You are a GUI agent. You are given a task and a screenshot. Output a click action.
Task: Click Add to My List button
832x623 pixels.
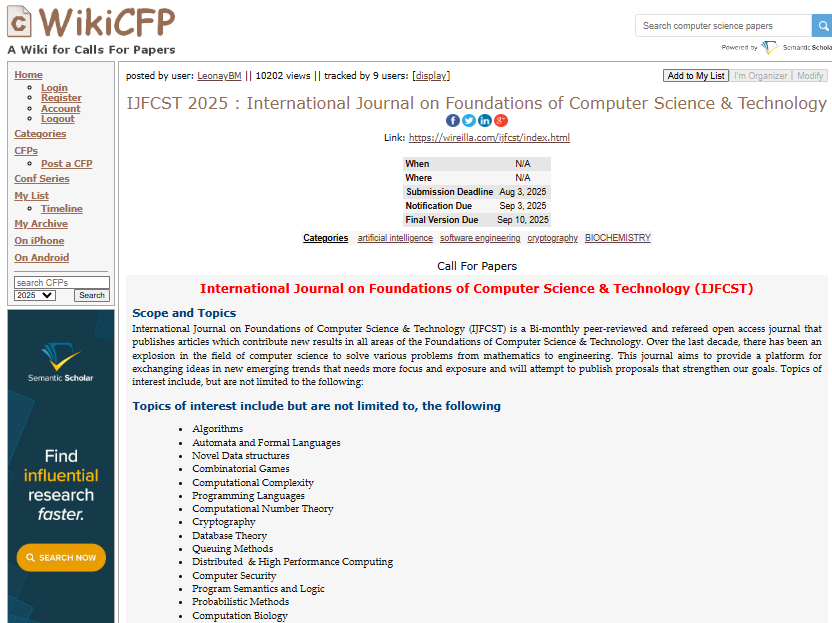[x=696, y=76]
